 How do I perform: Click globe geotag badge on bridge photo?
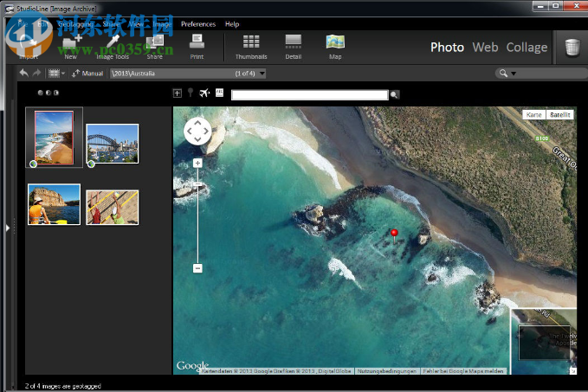tap(91, 164)
